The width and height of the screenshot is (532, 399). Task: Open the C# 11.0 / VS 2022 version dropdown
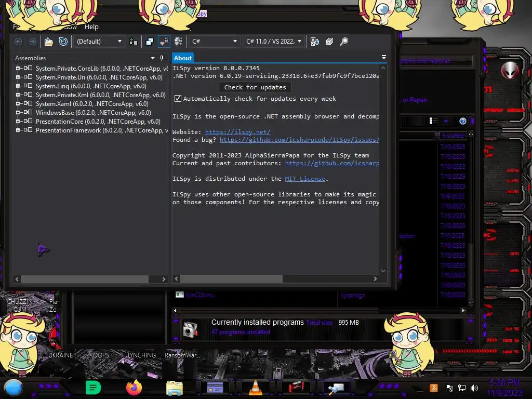(x=273, y=42)
